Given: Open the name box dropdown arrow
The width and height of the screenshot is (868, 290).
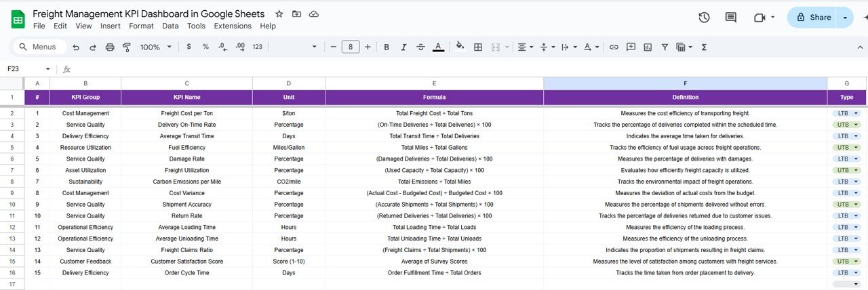Looking at the screenshot, I should tap(48, 69).
